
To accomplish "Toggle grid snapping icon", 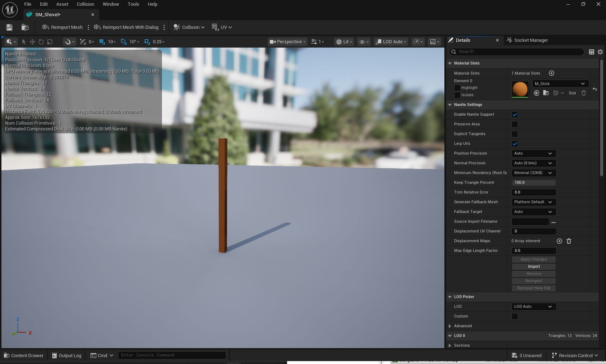I will click(x=102, y=42).
